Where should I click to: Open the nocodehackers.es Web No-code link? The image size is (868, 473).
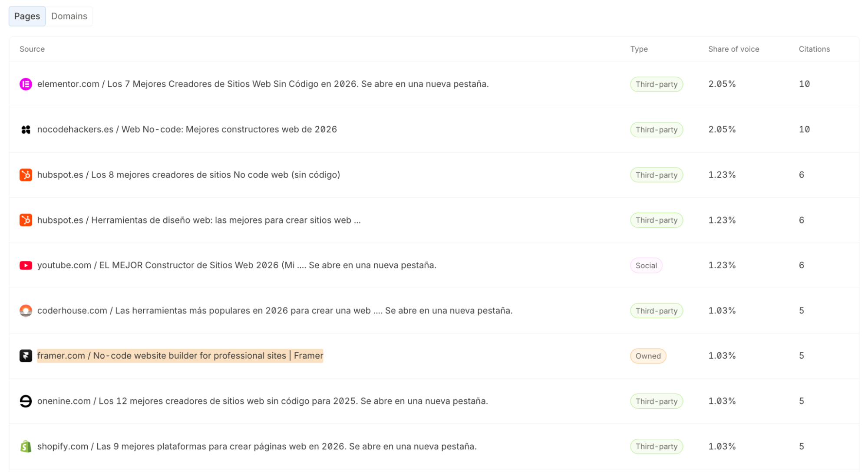(x=187, y=129)
